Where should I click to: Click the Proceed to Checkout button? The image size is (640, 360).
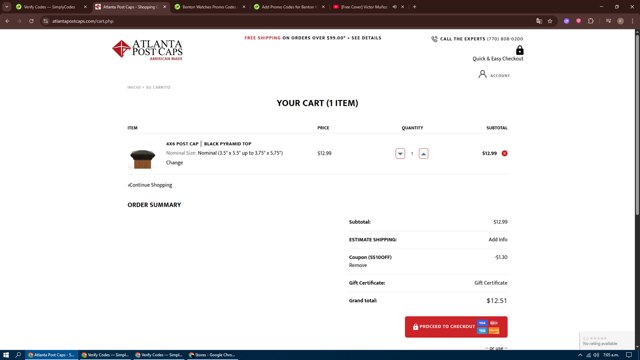[x=456, y=327]
